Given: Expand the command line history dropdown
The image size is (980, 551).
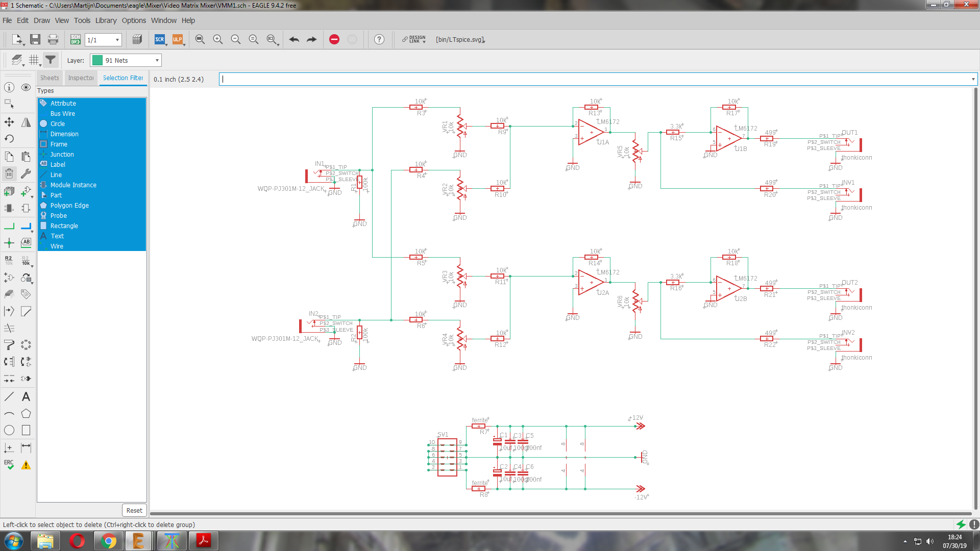Looking at the screenshot, I should (x=973, y=79).
